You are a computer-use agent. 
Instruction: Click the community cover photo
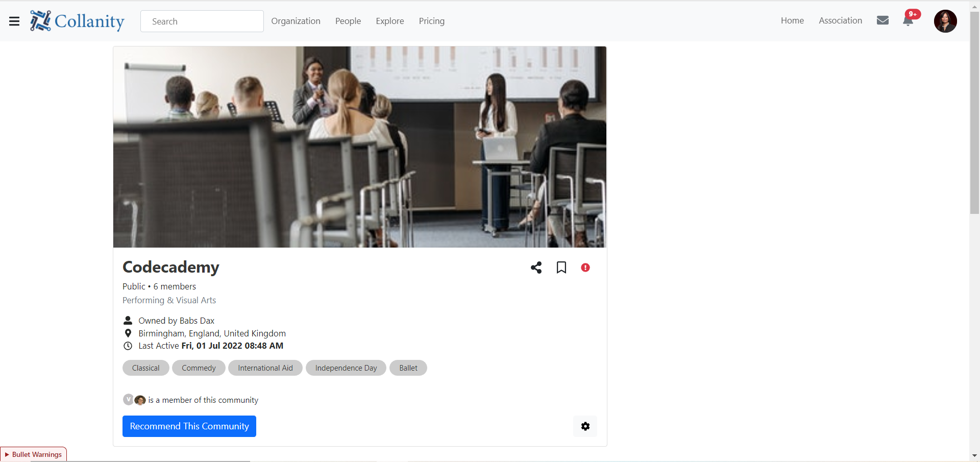tap(360, 147)
